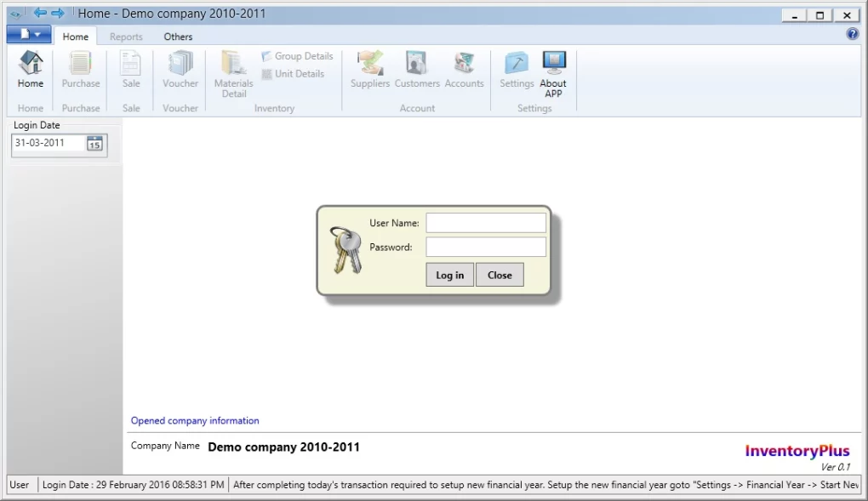Screen dimensions: 868x501
Task: Switch to the Reports tab
Action: pos(126,37)
